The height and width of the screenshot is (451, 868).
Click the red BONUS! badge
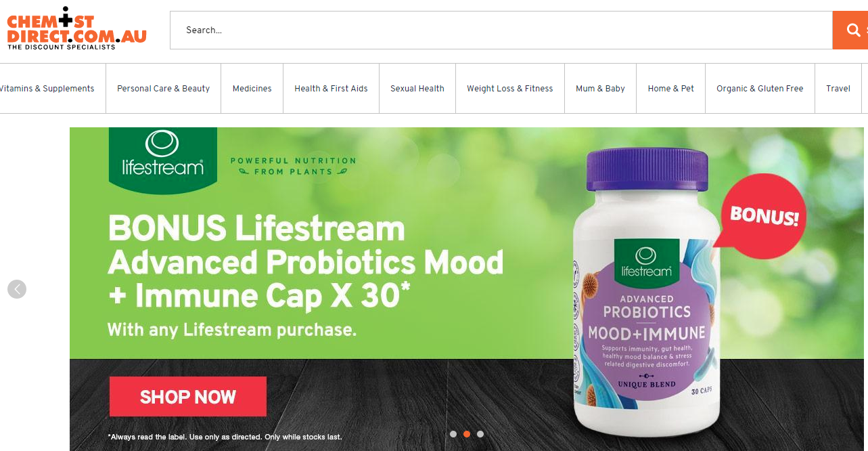pos(763,217)
